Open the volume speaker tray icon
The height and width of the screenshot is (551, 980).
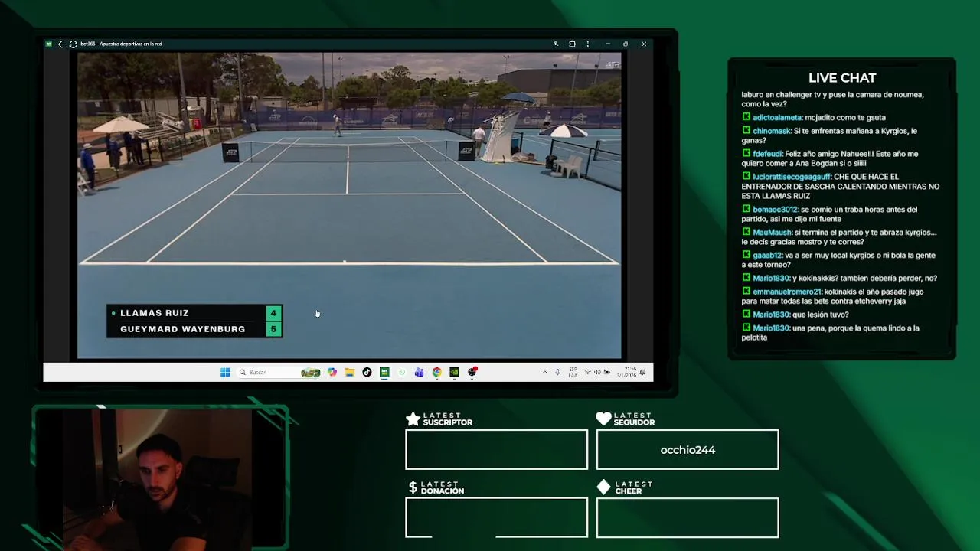[x=597, y=372]
